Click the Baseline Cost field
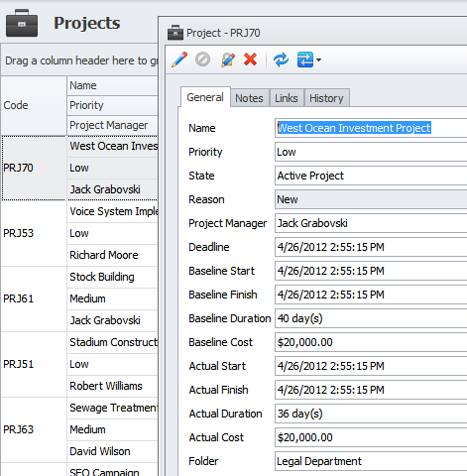This screenshot has height=476, width=467. [371, 342]
